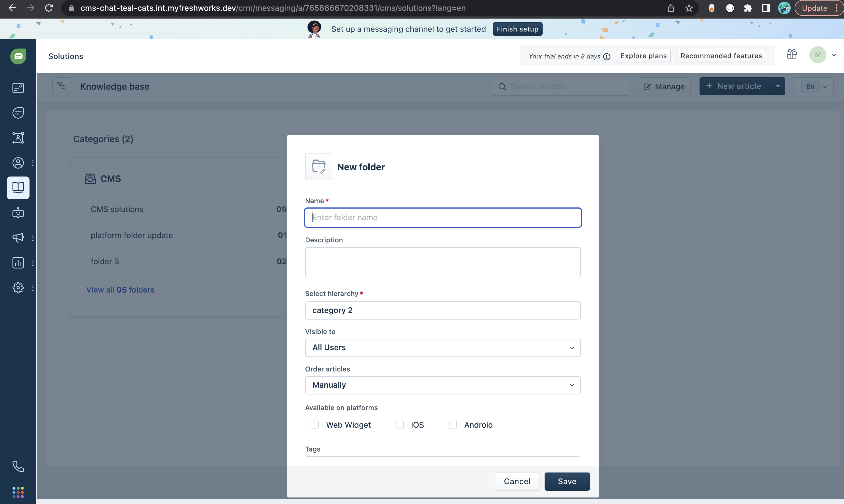
Task: Open the knowledge base book icon in sidebar
Action: (18, 188)
